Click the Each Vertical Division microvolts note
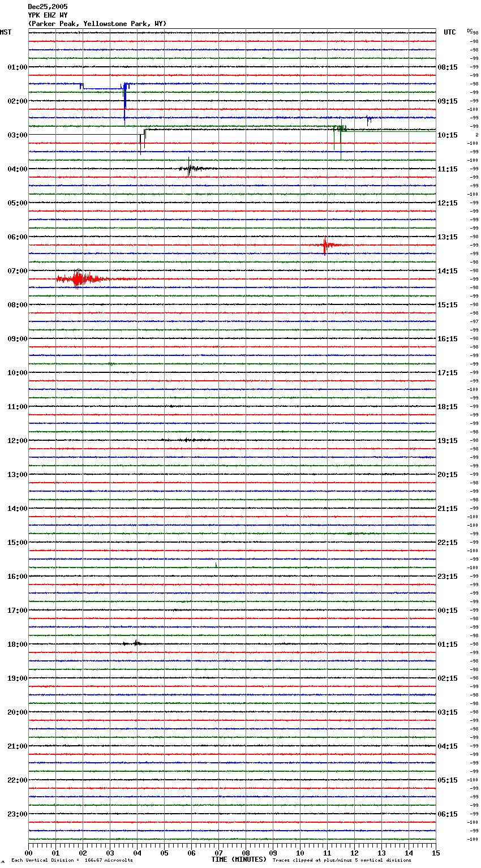Viewport: 481px width, 868px height. point(72,861)
